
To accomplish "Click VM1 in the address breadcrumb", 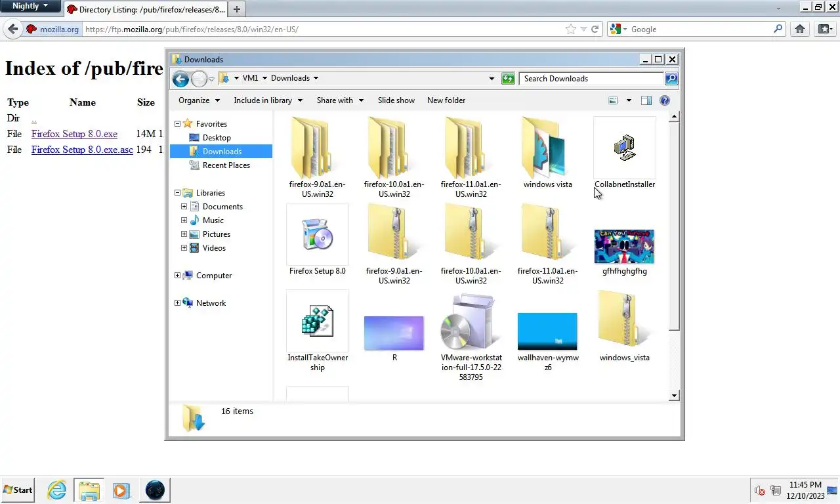I will (x=250, y=78).
